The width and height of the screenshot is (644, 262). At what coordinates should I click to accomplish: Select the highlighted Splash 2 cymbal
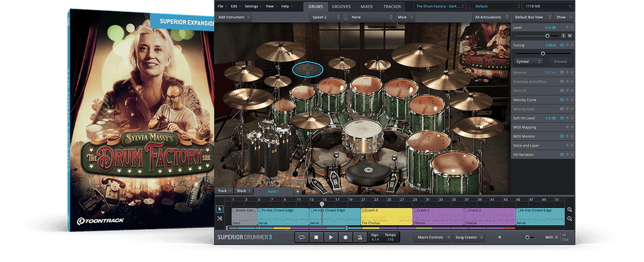(x=308, y=69)
